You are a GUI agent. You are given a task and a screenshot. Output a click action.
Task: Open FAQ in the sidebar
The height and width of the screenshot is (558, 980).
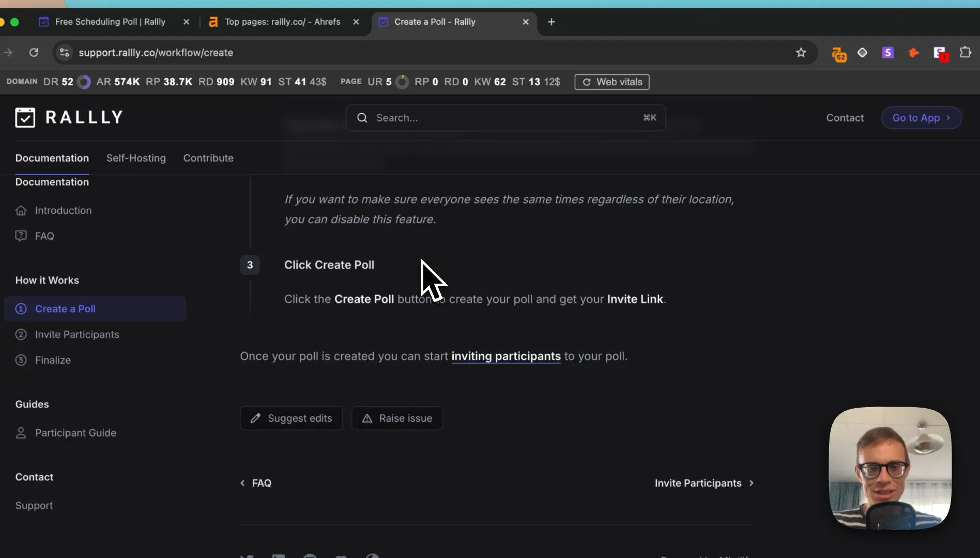44,236
